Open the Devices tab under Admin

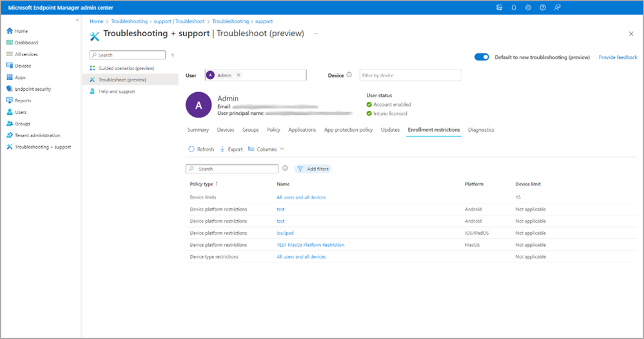226,130
